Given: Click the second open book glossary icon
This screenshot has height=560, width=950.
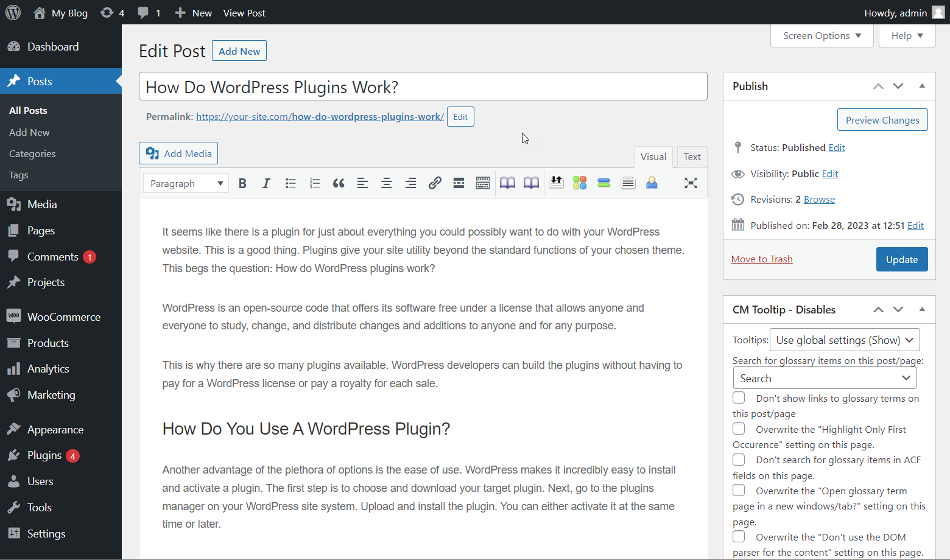Looking at the screenshot, I should (532, 183).
